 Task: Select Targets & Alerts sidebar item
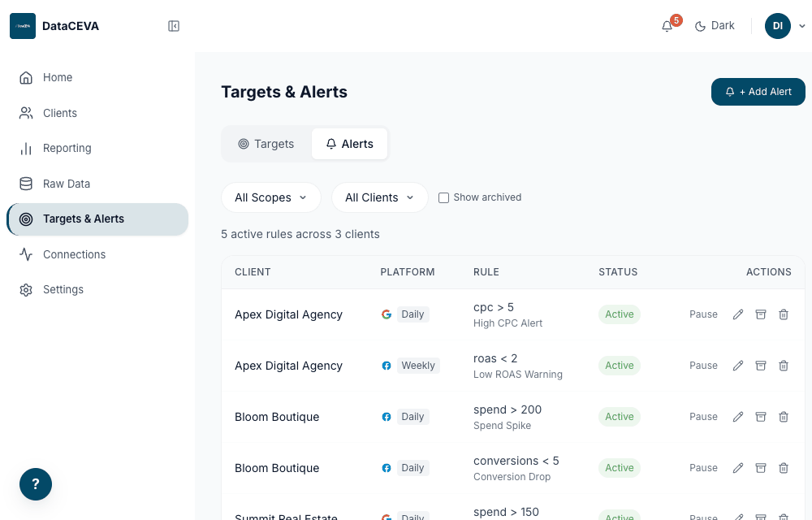pos(97,219)
